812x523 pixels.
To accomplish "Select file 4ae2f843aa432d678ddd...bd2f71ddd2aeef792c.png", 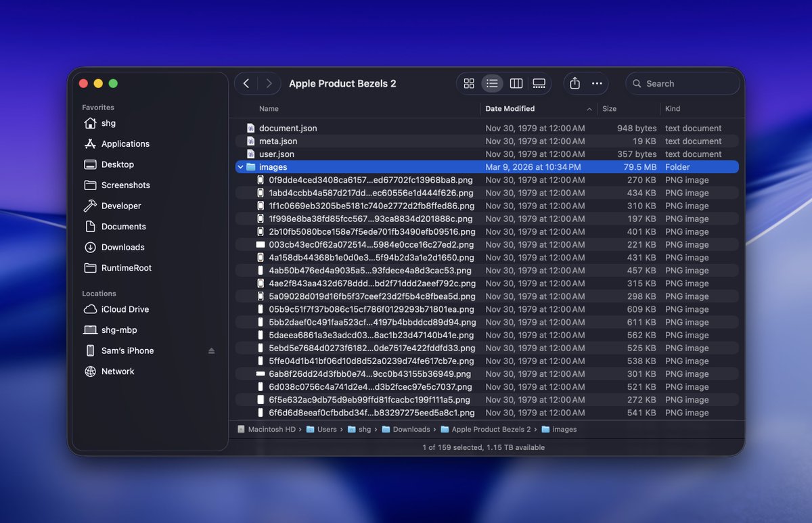I will tap(487, 283).
